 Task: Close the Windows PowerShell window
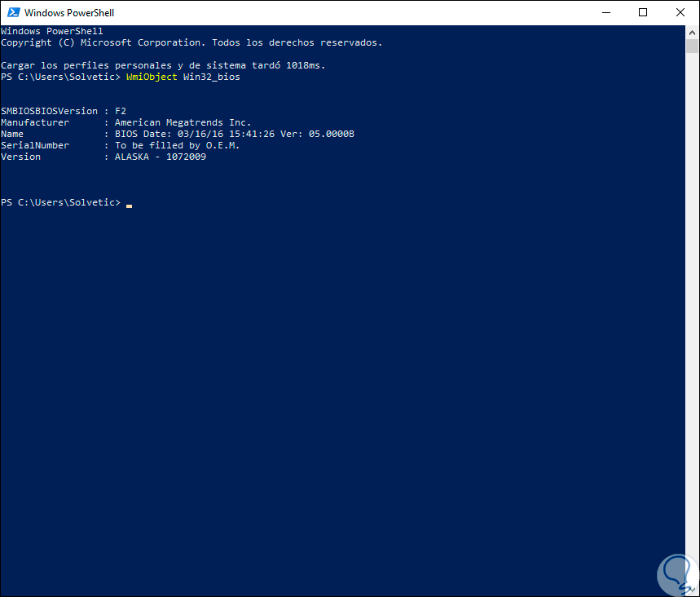tap(680, 12)
